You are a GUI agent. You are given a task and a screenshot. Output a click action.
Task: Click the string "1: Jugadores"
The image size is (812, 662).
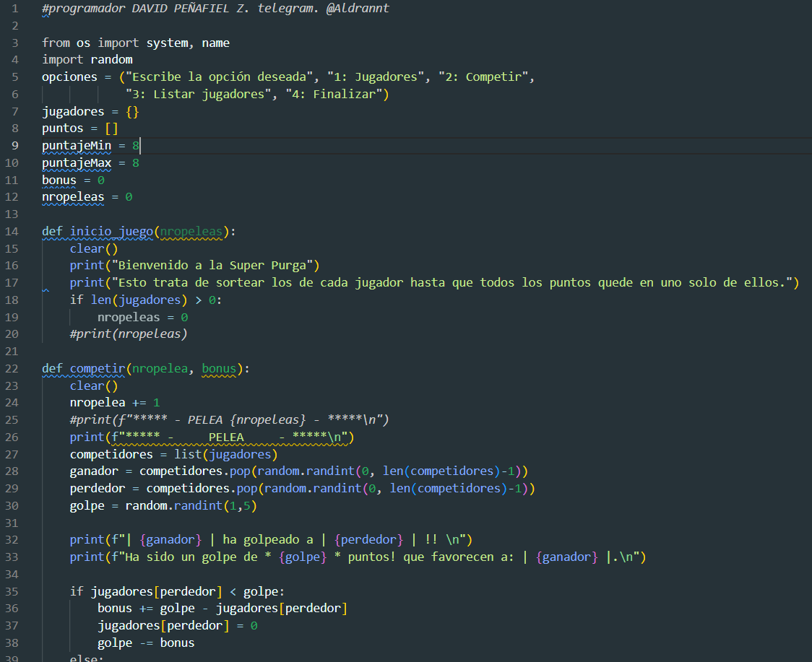click(376, 77)
